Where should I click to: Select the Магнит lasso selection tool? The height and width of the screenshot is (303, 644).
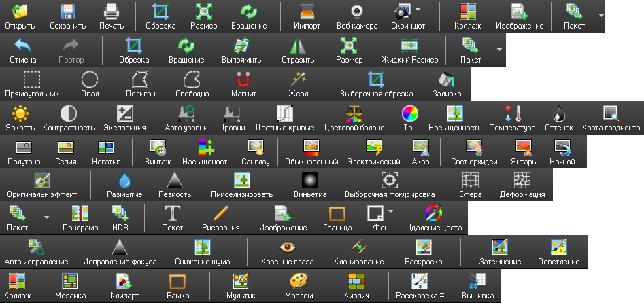pos(243,79)
